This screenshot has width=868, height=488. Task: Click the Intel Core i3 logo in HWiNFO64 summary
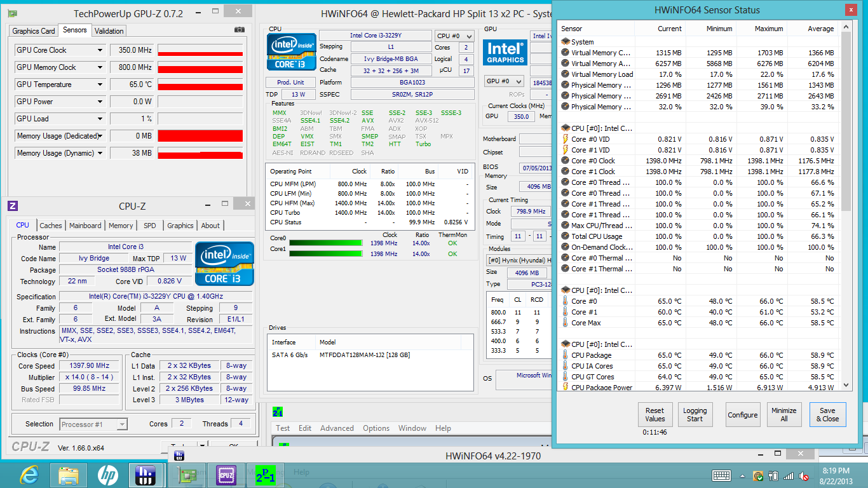pyautogui.click(x=292, y=51)
